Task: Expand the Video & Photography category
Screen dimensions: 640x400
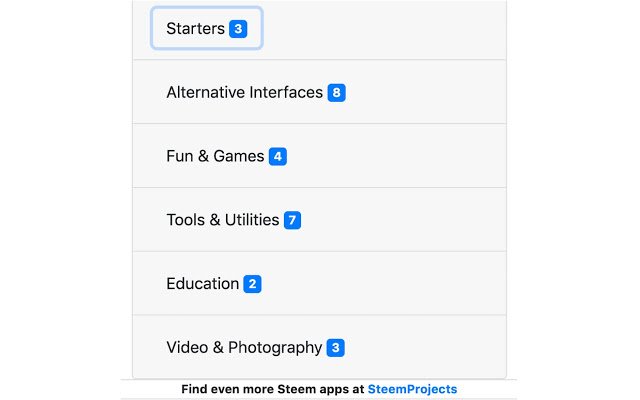Action: 244,348
